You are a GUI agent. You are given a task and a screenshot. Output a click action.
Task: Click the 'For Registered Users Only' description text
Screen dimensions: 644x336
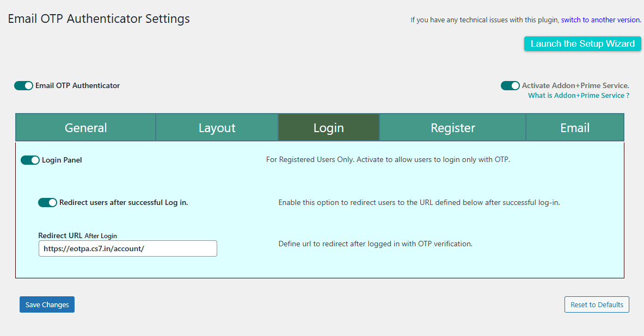(388, 160)
